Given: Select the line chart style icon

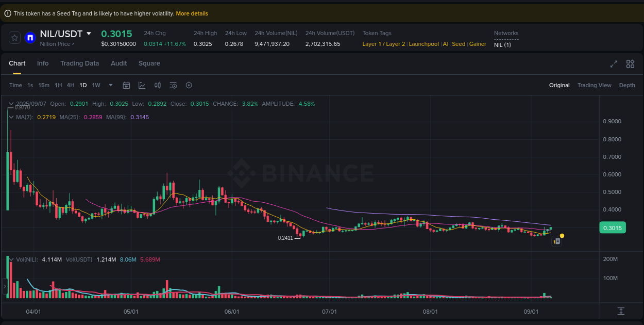Looking at the screenshot, I should 142,85.
